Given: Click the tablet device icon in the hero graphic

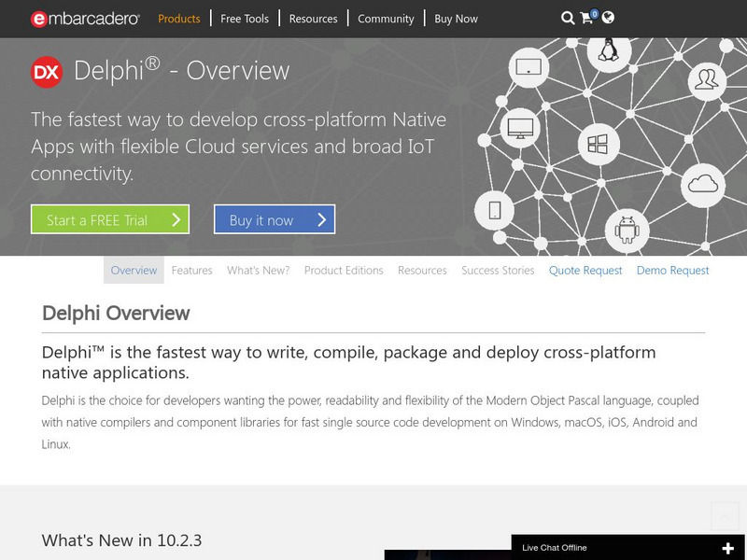Looking at the screenshot, I should tap(529, 67).
